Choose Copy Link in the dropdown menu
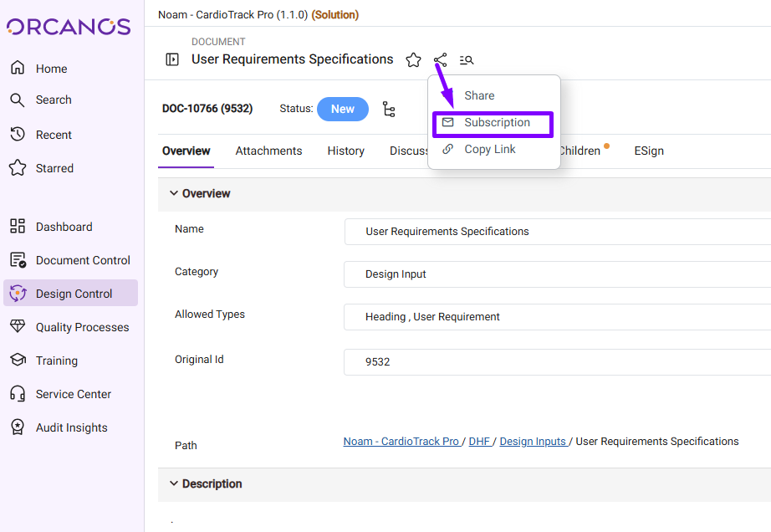This screenshot has width=771, height=532. pos(489,150)
